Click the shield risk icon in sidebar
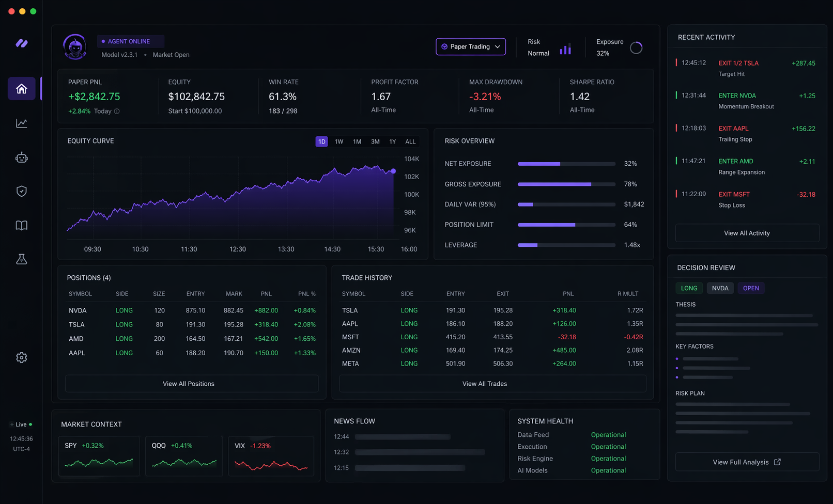The image size is (833, 504). [21, 191]
